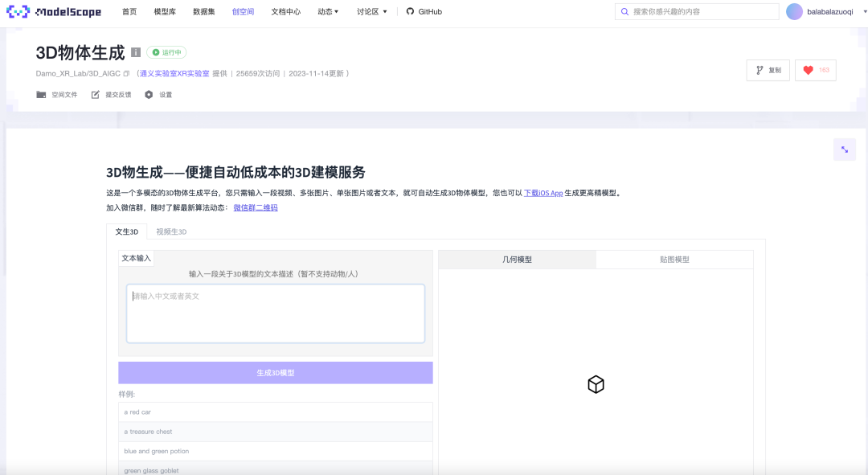Click the search magnifier icon
Screen dimensions: 868x475
pyautogui.click(x=624, y=11)
